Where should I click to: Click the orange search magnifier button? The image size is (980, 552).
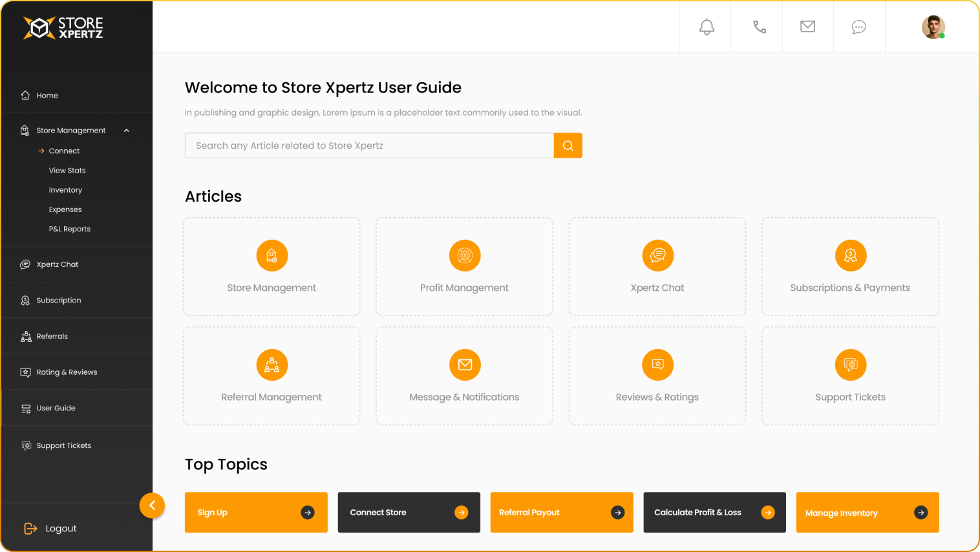coord(568,145)
